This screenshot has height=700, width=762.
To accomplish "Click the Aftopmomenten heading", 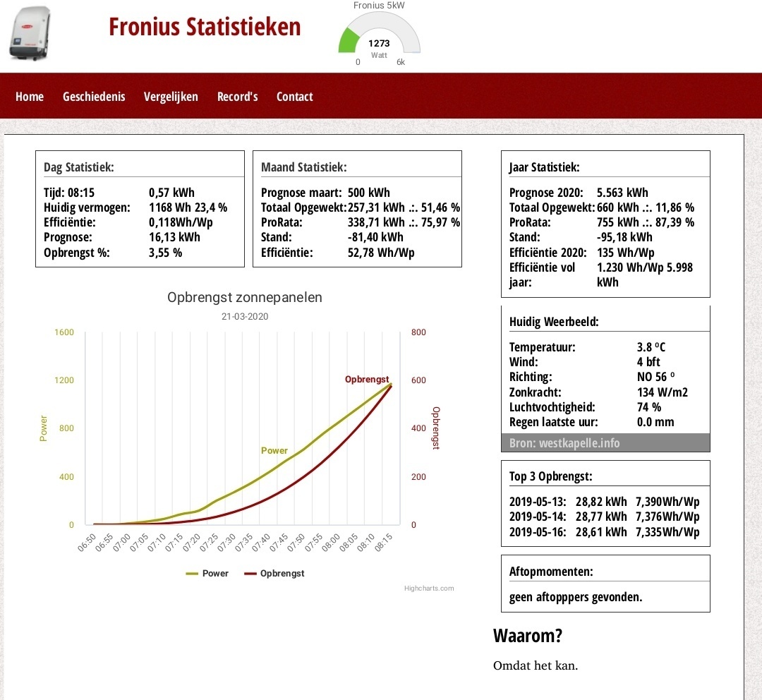I will pyautogui.click(x=551, y=571).
